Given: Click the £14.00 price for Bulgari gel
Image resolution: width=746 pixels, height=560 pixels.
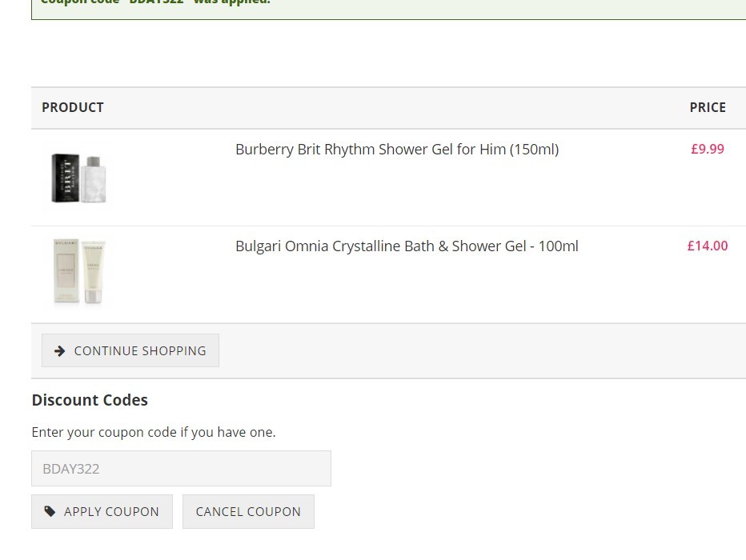Looking at the screenshot, I should click(708, 246).
